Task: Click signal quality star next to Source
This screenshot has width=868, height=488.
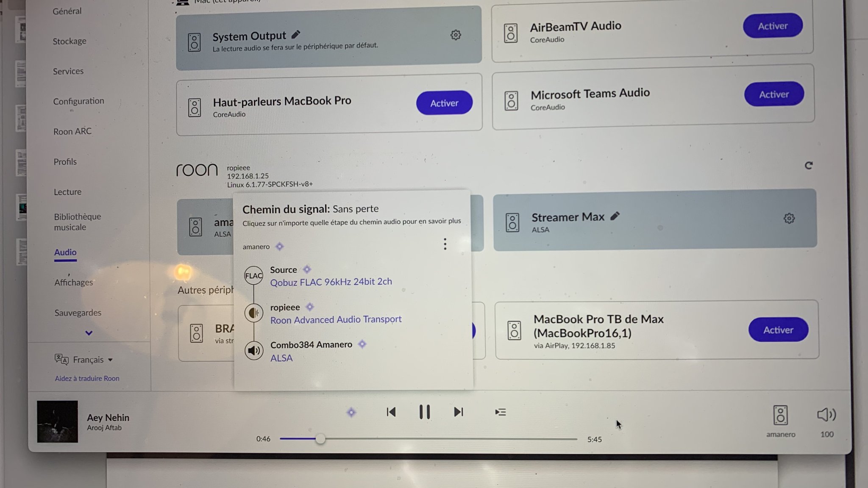Action: click(x=307, y=269)
